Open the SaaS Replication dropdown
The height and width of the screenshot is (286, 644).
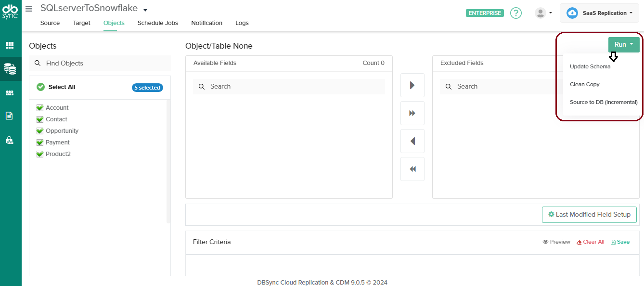(x=599, y=13)
